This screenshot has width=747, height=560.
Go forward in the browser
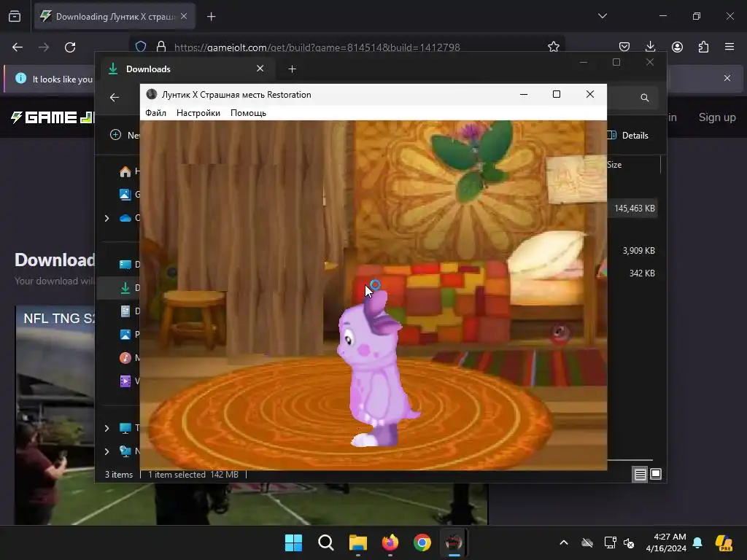point(44,47)
